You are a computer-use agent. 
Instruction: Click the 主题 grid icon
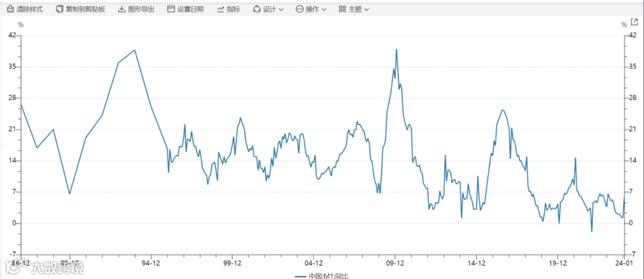[x=342, y=9]
